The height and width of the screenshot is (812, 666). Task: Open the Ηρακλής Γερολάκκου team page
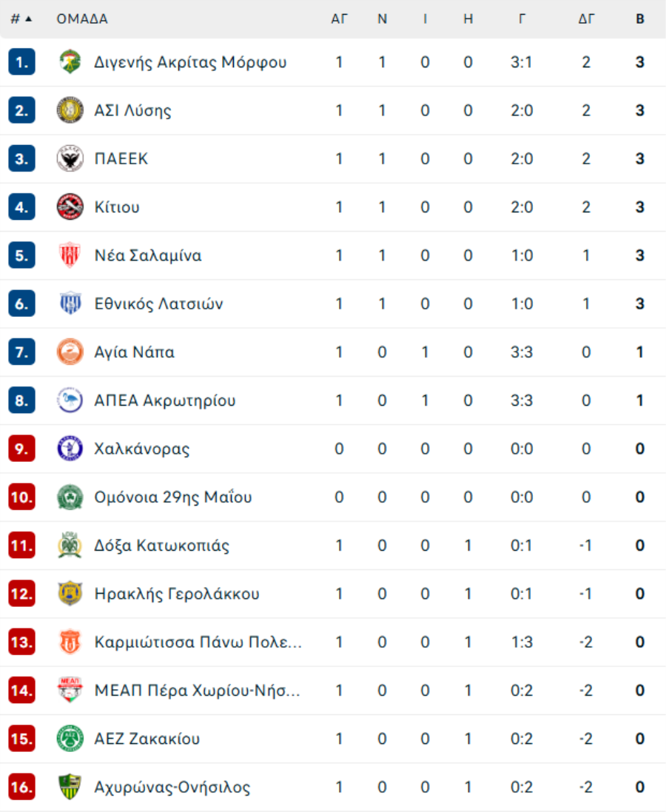coord(177,594)
